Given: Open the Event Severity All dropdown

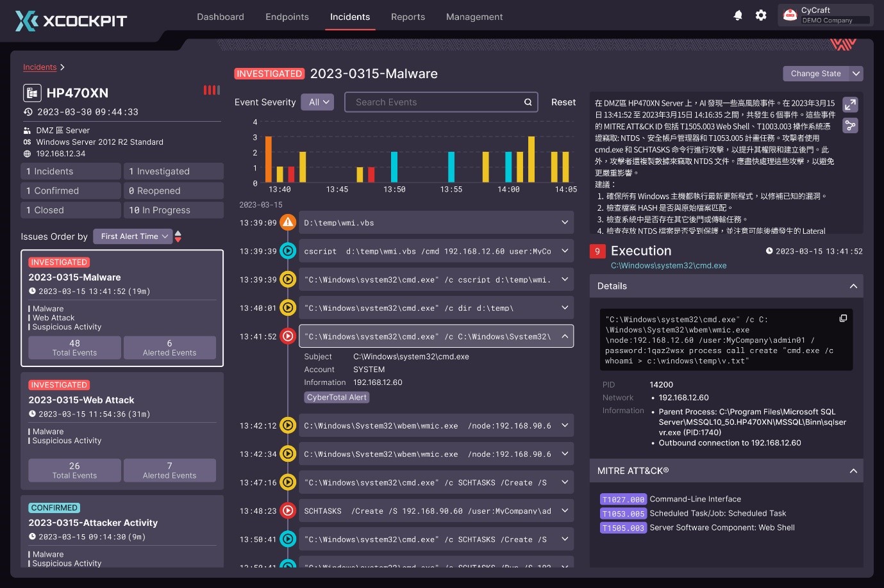Looking at the screenshot, I should coord(318,102).
